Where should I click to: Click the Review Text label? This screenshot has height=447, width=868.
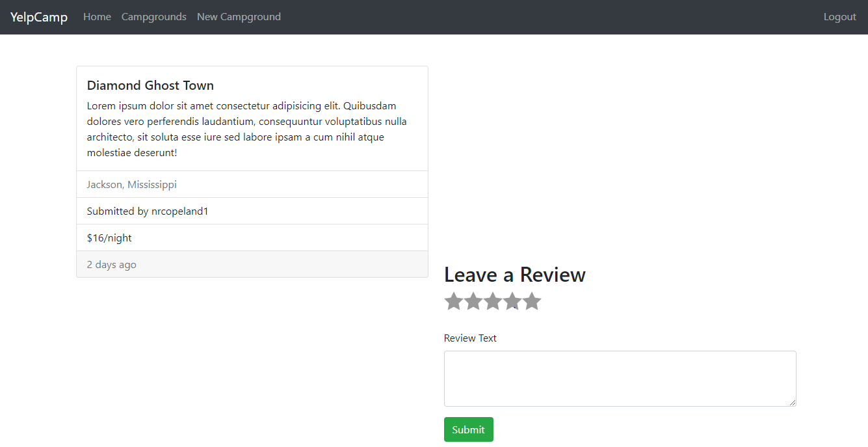point(470,338)
